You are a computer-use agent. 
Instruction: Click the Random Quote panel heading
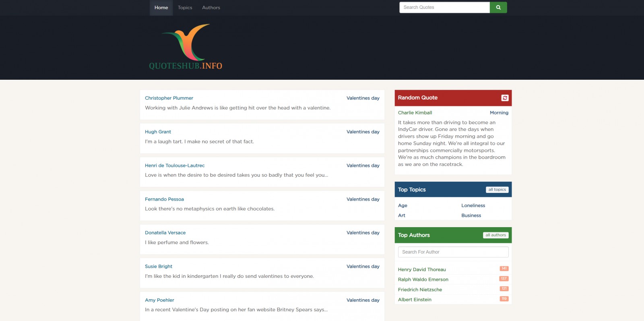[418, 98]
